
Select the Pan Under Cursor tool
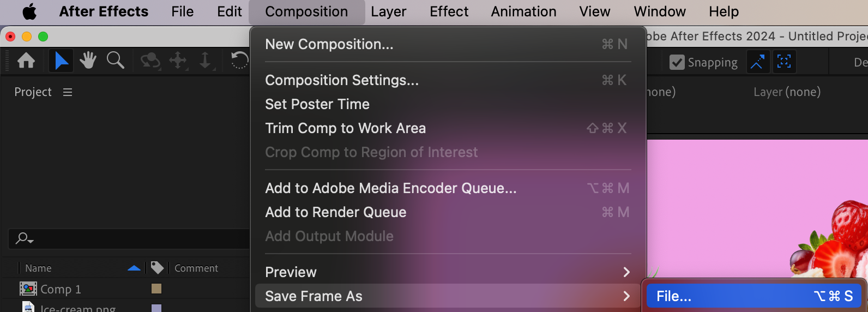pyautogui.click(x=178, y=61)
